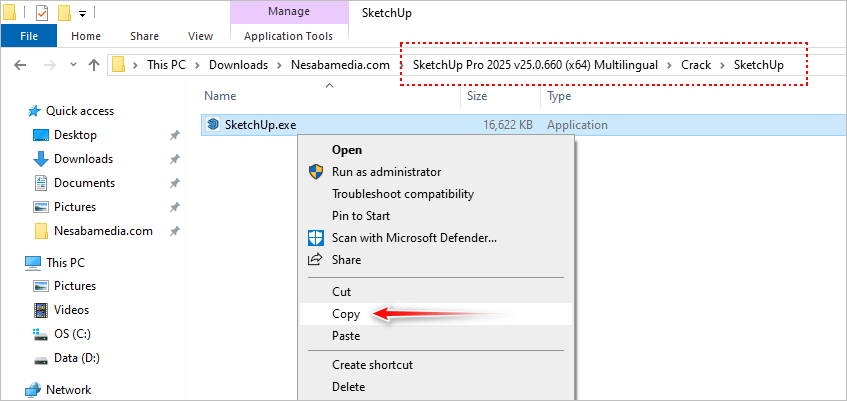Viewport: 847px width, 401px height.
Task: Click Scan with Microsoft Defender option
Action: 414,238
